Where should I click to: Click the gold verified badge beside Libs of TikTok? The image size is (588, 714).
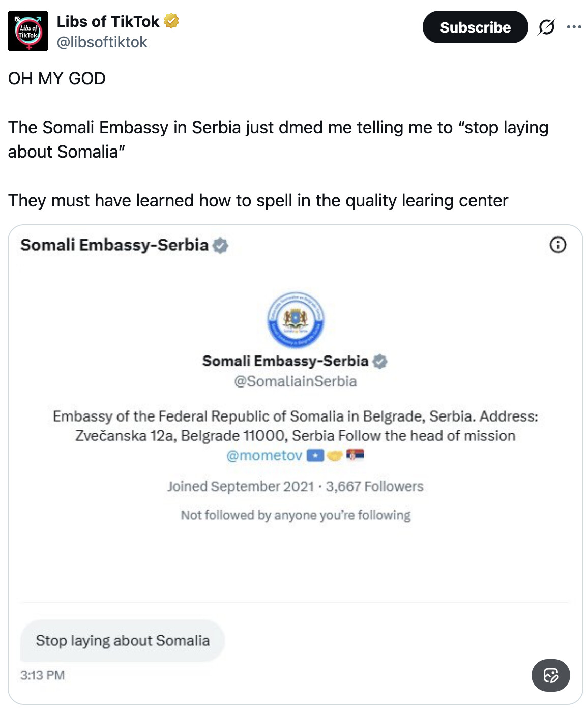pyautogui.click(x=171, y=21)
